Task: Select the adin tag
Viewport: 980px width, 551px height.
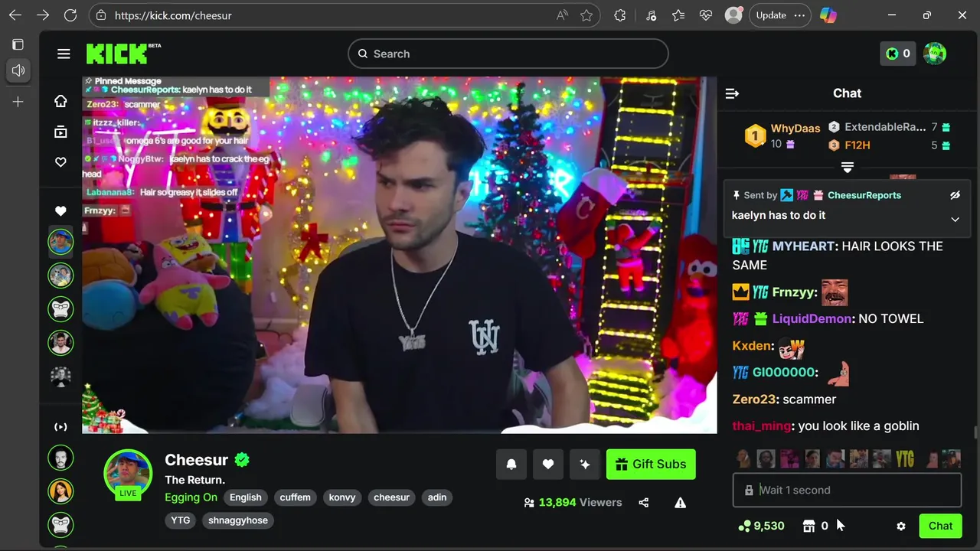Action: point(437,497)
